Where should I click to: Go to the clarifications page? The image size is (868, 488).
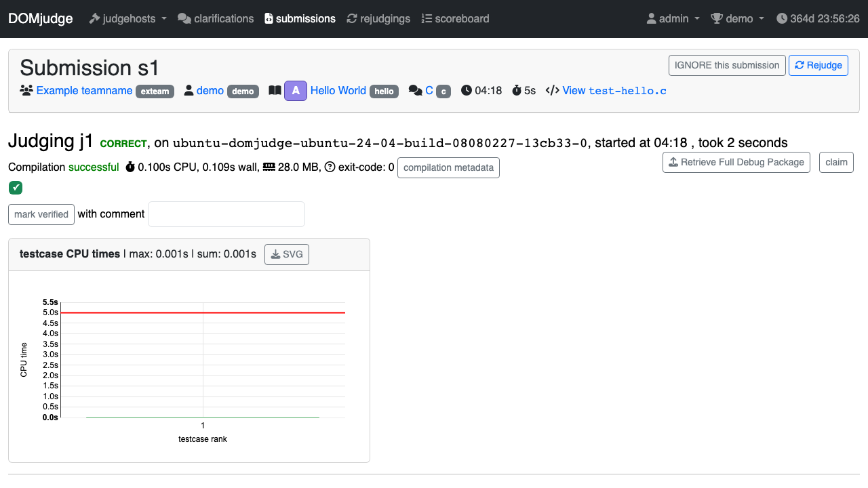[x=216, y=18]
